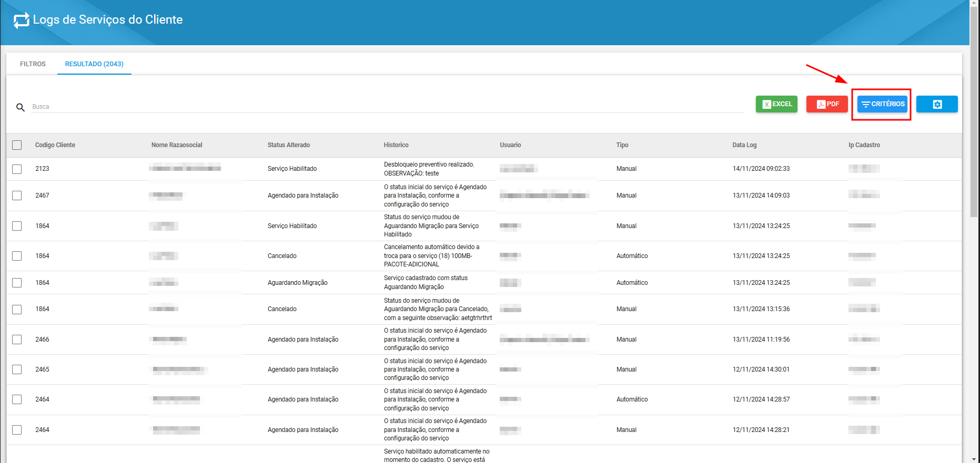Click Automático type in 12/11/2024 14:28:57 row
This screenshot has width=980, height=463.
tap(632, 399)
